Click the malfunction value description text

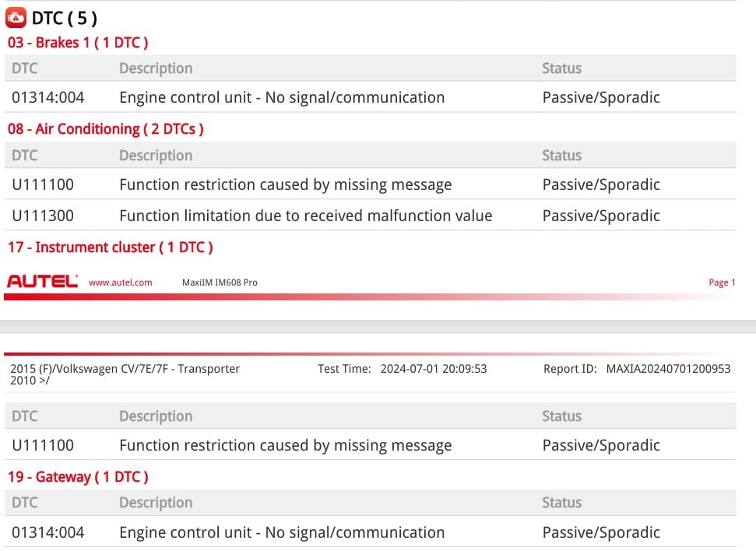pyautogui.click(x=305, y=216)
